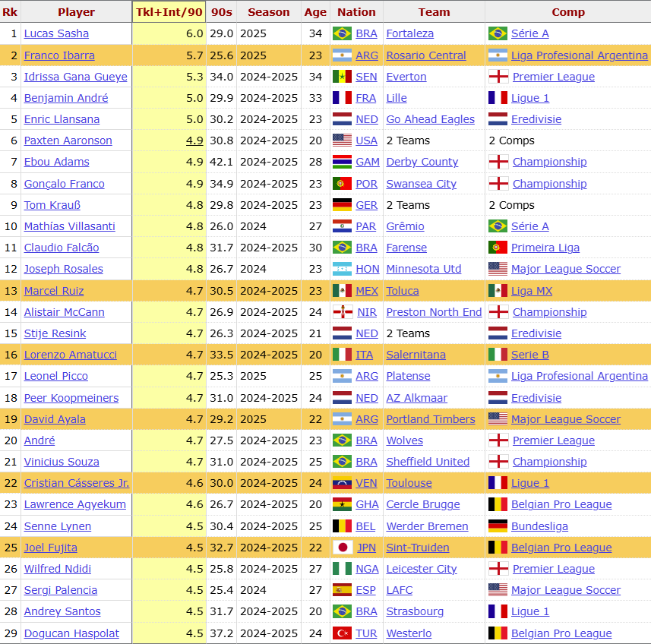Open Mathías Villasanti player link
651x644 pixels.
pos(70,226)
